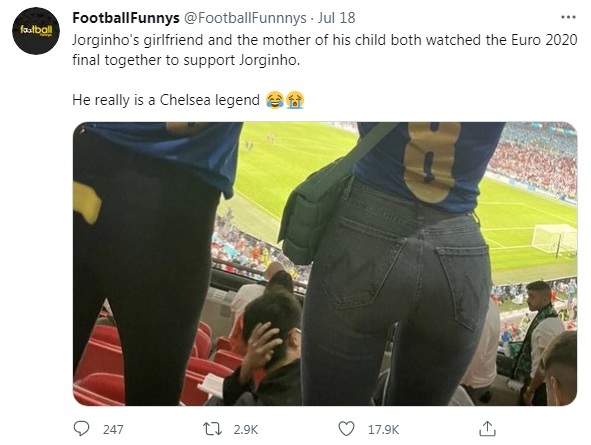The width and height of the screenshot is (591, 445).
Task: Click the retweet arrows icon
Action: 212,429
